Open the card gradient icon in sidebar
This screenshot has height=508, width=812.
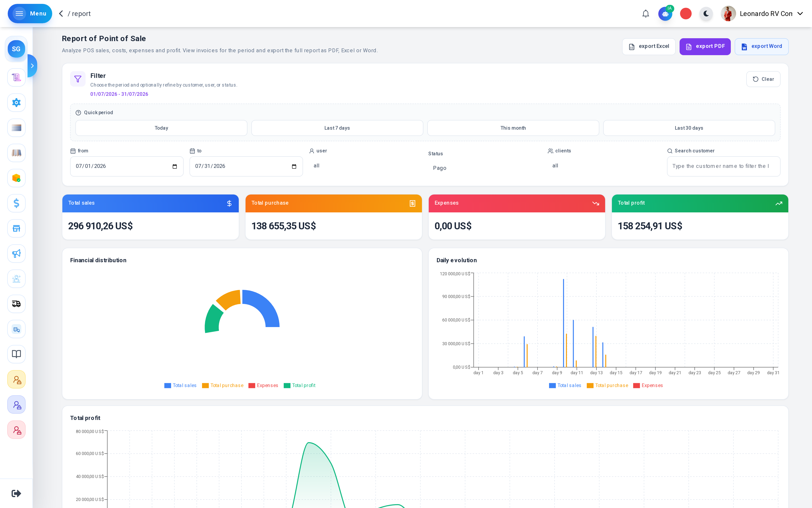[16, 128]
